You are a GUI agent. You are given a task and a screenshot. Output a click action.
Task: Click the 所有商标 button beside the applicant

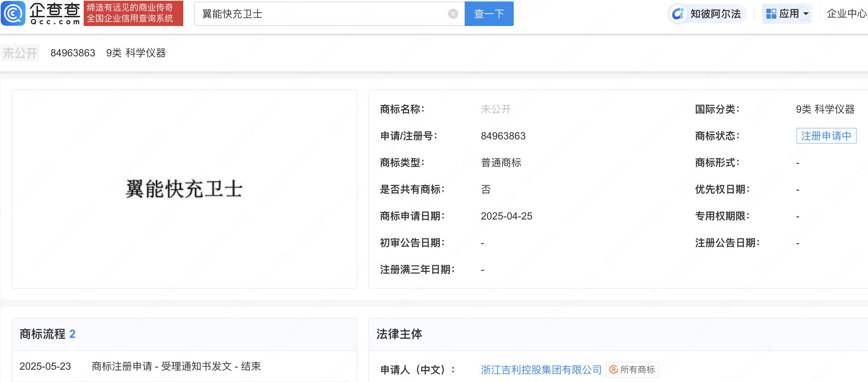tap(632, 370)
